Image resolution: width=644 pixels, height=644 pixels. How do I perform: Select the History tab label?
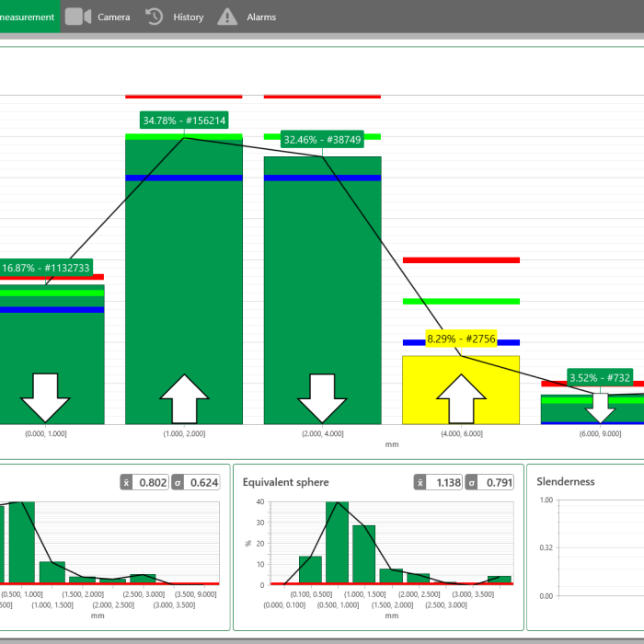[x=189, y=17]
